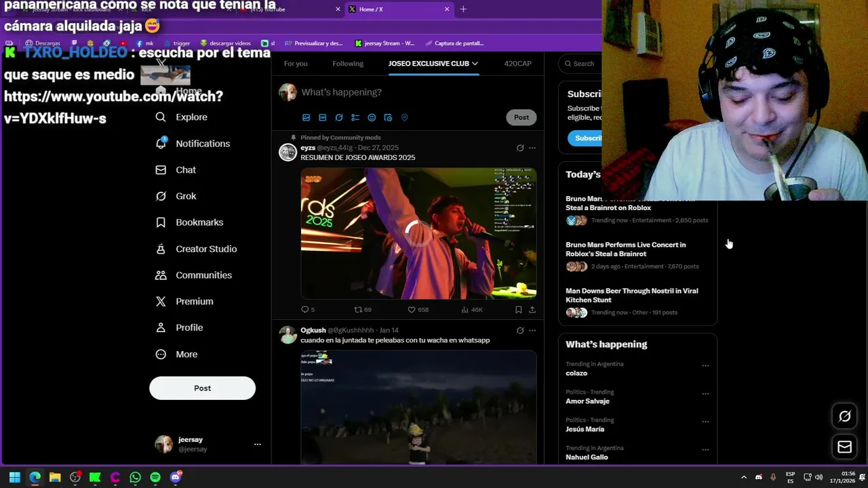Click the Grok compose icon in composer

tap(339, 117)
